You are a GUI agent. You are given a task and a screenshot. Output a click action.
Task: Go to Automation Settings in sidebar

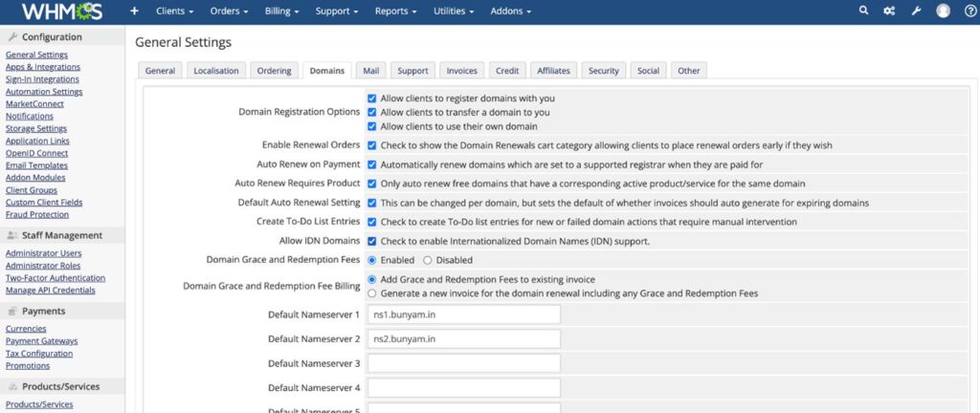(x=44, y=92)
